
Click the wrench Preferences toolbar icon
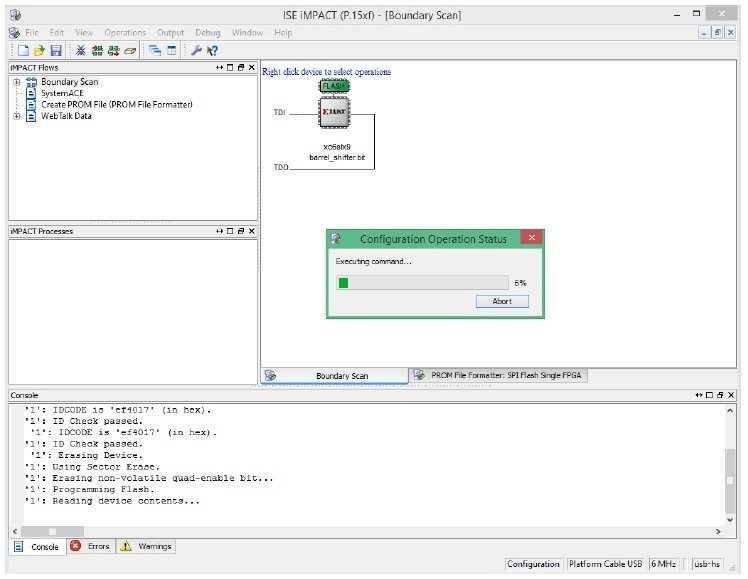pyautogui.click(x=196, y=50)
